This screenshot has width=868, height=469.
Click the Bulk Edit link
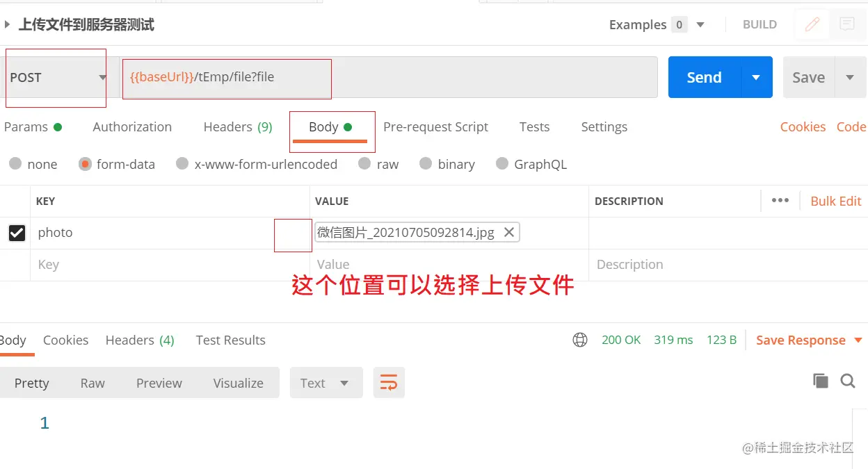click(836, 201)
